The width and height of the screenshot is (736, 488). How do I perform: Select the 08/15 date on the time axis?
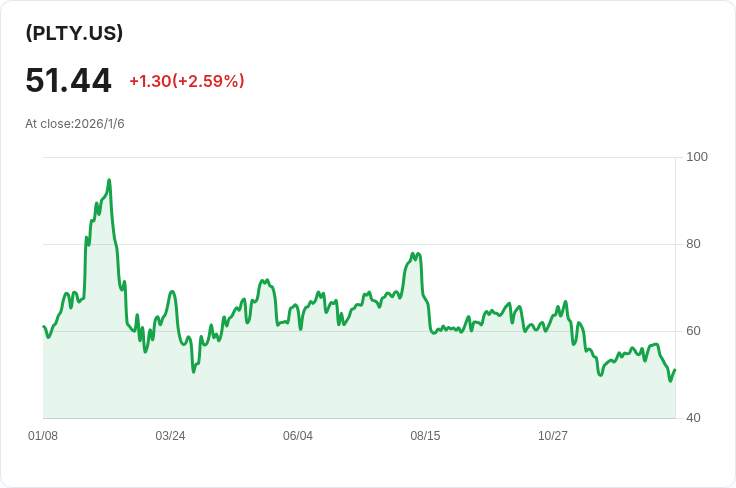[425, 436]
